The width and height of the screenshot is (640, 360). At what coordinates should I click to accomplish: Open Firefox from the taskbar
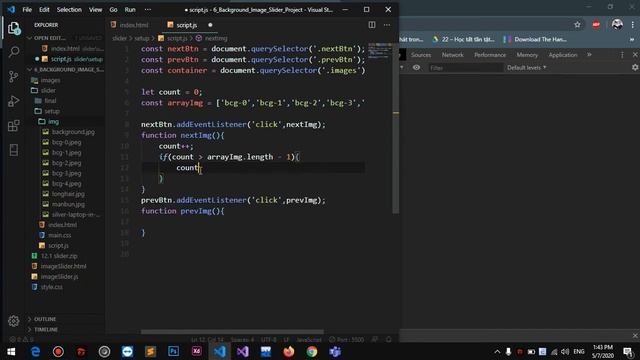click(x=289, y=351)
